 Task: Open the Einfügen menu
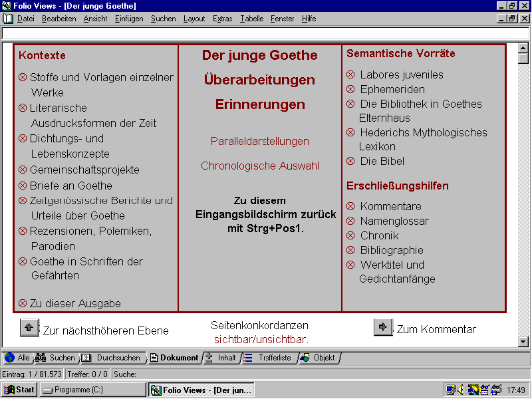(x=129, y=19)
